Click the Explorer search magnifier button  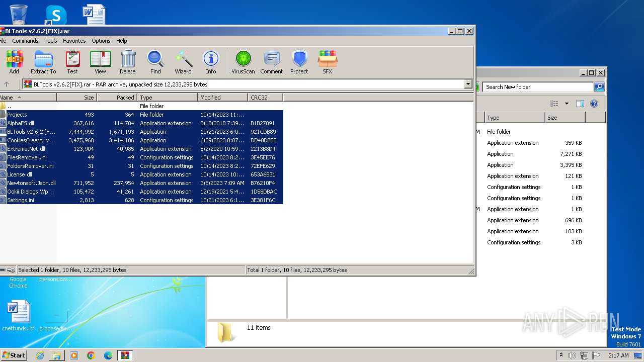pos(599,87)
